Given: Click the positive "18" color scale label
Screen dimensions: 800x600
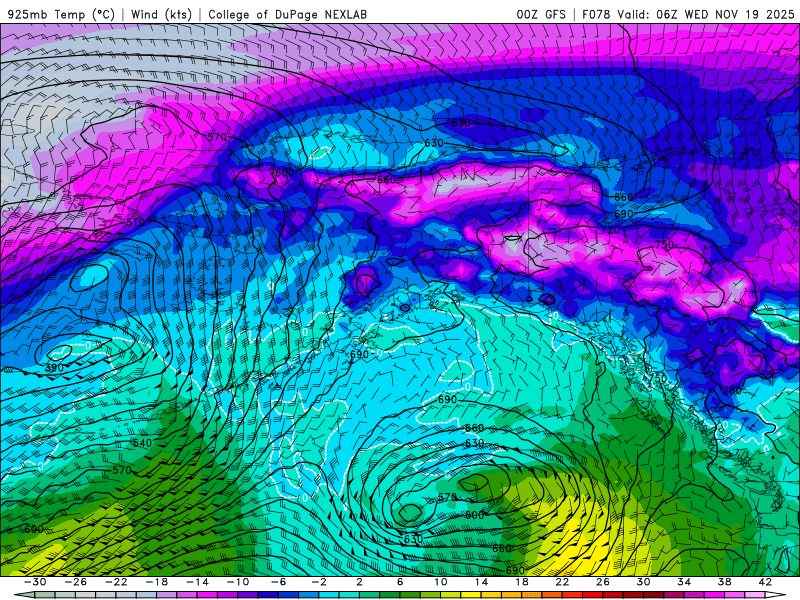Looking at the screenshot, I should [x=522, y=582].
